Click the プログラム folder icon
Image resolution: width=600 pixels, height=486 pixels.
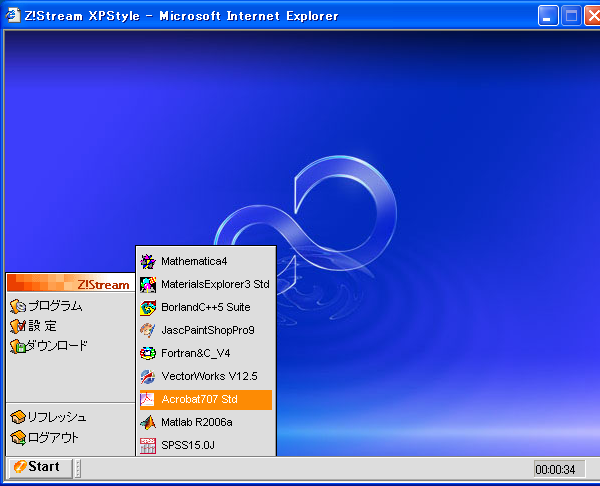pos(18,306)
